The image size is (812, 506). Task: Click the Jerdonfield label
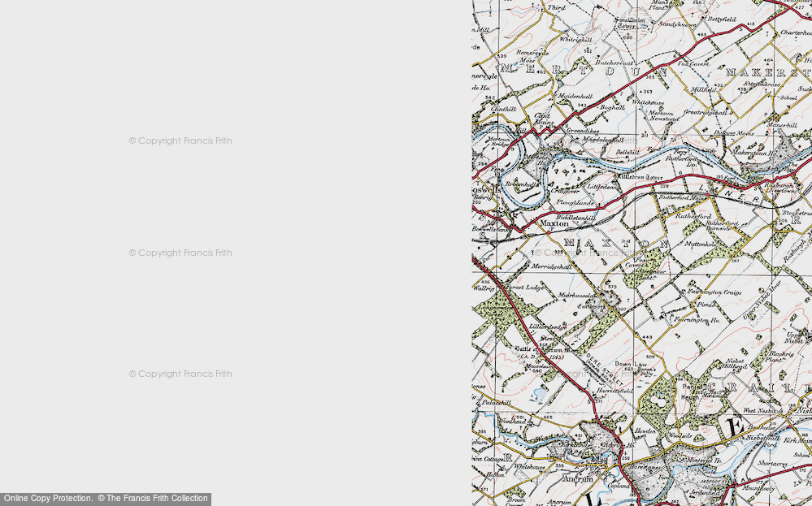coord(706,492)
